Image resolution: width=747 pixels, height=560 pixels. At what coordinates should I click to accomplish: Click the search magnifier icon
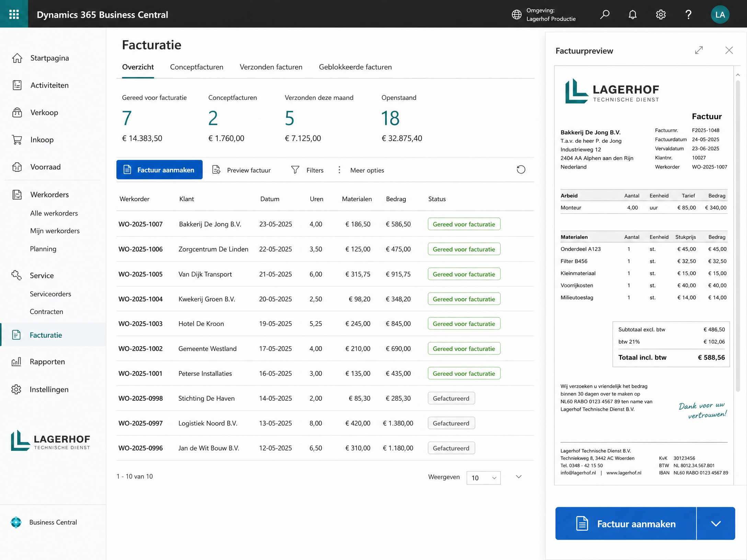[605, 14]
